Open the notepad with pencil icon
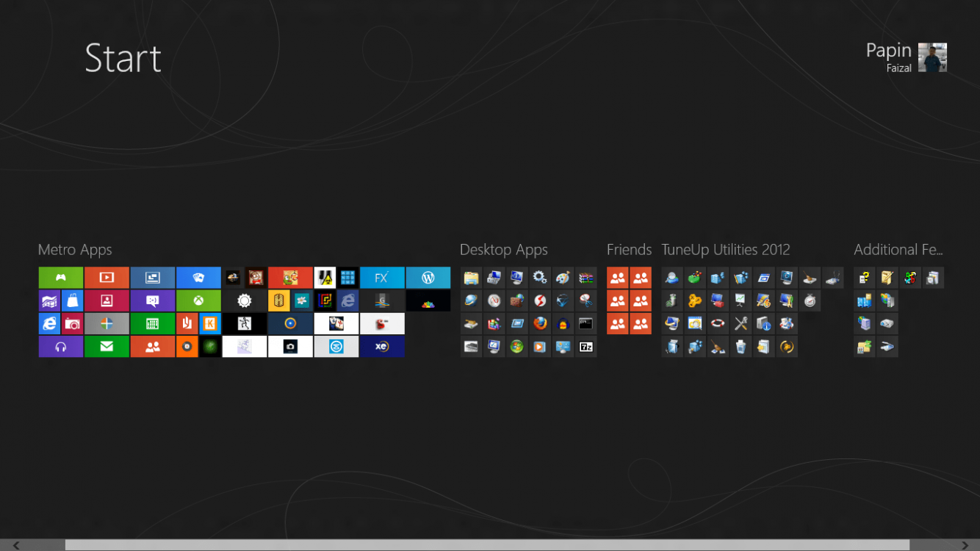This screenshot has width=980, height=551. 887,278
